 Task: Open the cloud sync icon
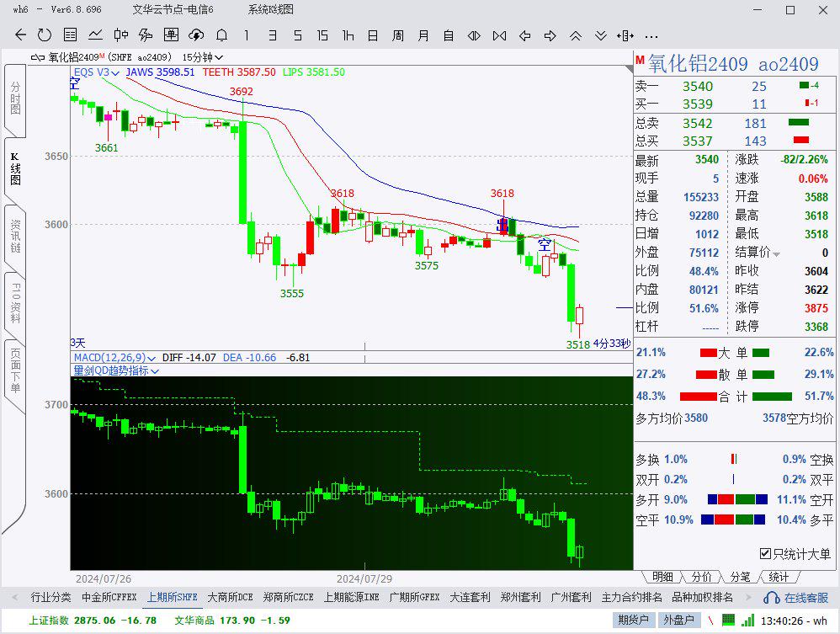196,35
